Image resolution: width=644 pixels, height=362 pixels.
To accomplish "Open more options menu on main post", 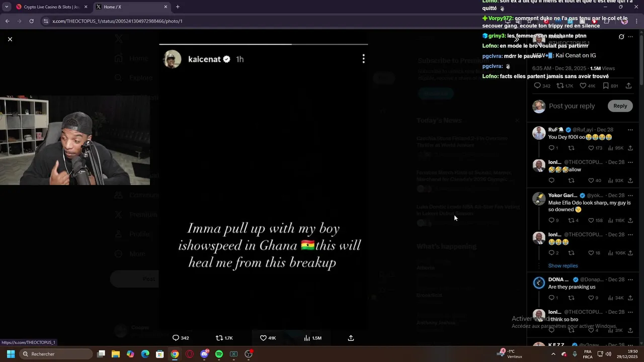I will (630, 37).
